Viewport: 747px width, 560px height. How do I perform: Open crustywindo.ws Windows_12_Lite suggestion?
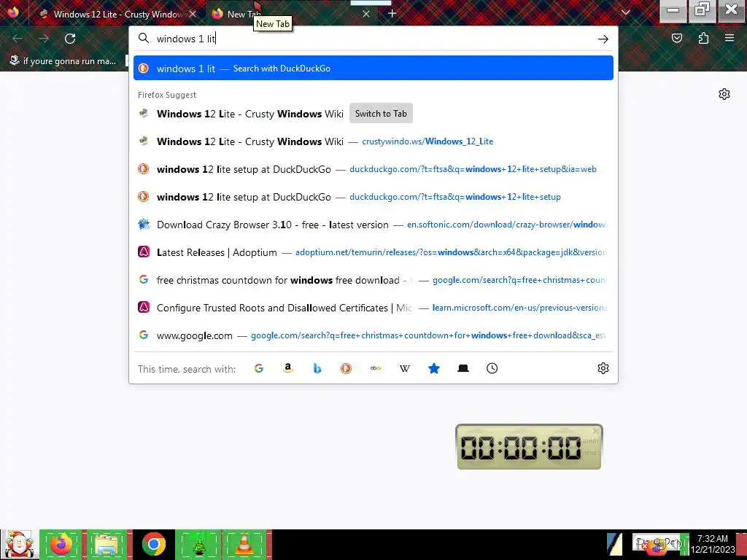pos(373,141)
